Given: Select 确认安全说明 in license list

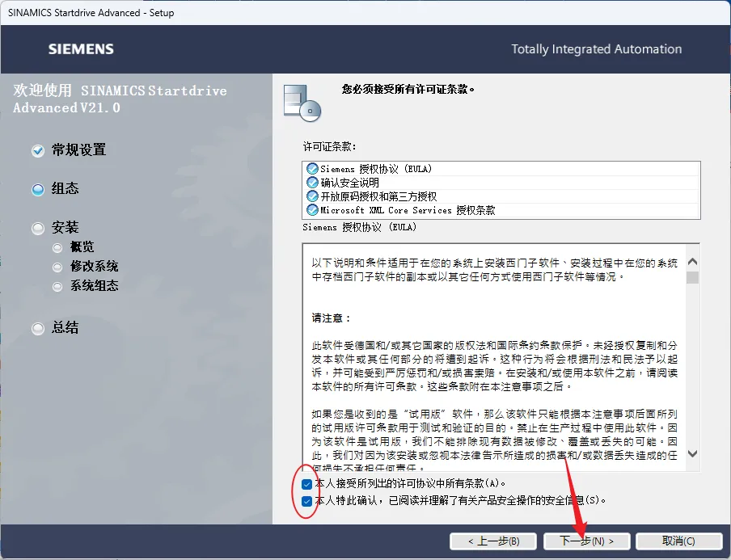Looking at the screenshot, I should [501, 183].
